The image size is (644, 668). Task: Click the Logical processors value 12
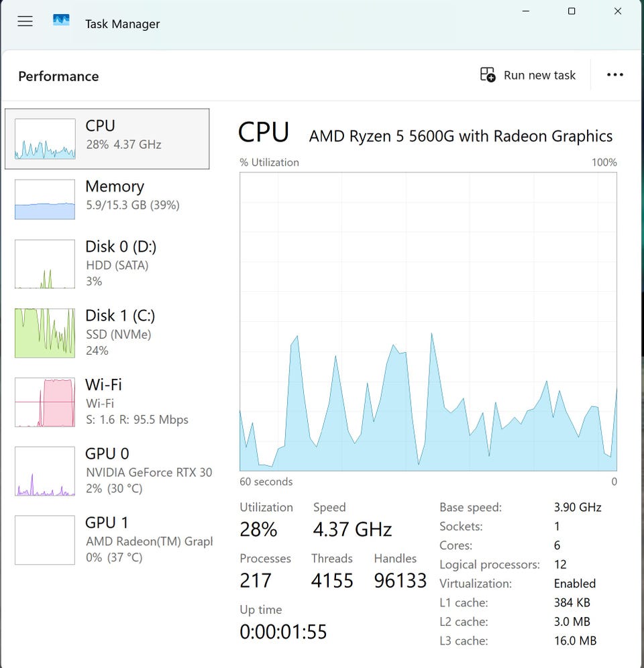pos(560,565)
